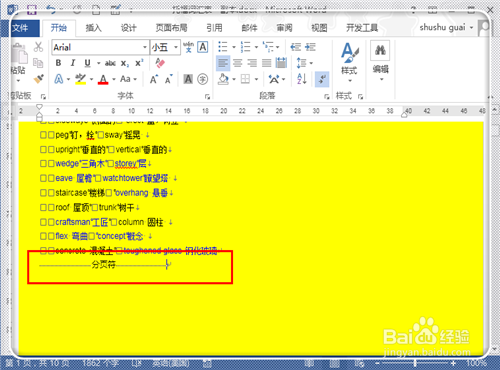
Task: Click decrease indent icon
Action: [295, 47]
